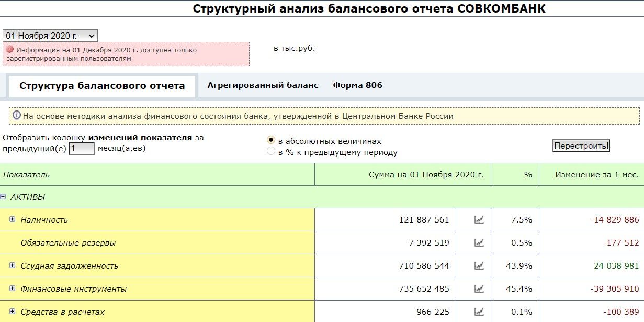Open the 'Форма 806' tab
This screenshot has height=322, width=644.
pos(357,85)
